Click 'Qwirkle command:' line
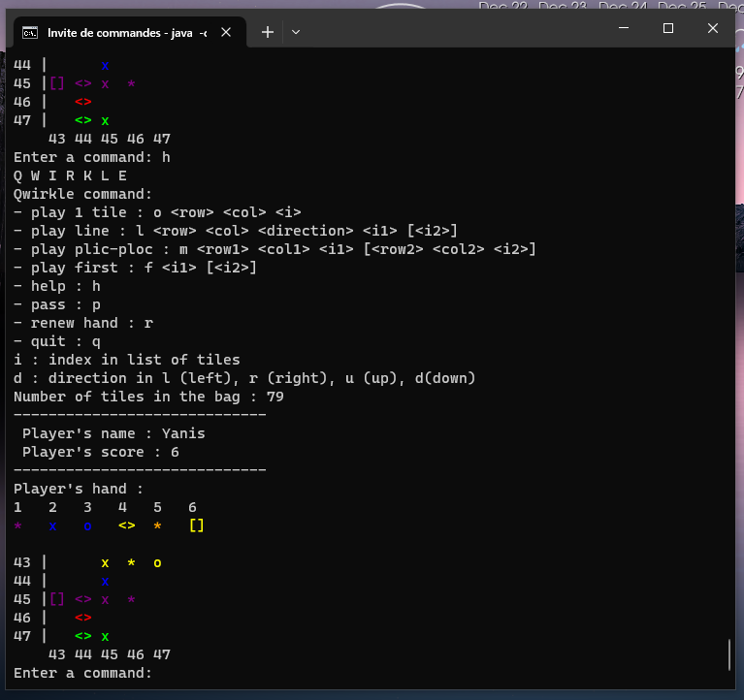Screen dimensions: 744x700 click(x=82, y=194)
